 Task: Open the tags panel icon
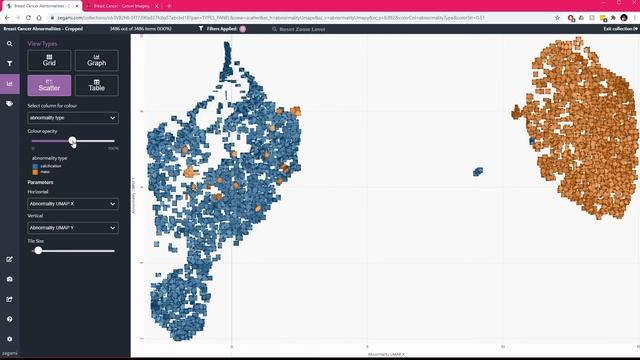point(9,104)
